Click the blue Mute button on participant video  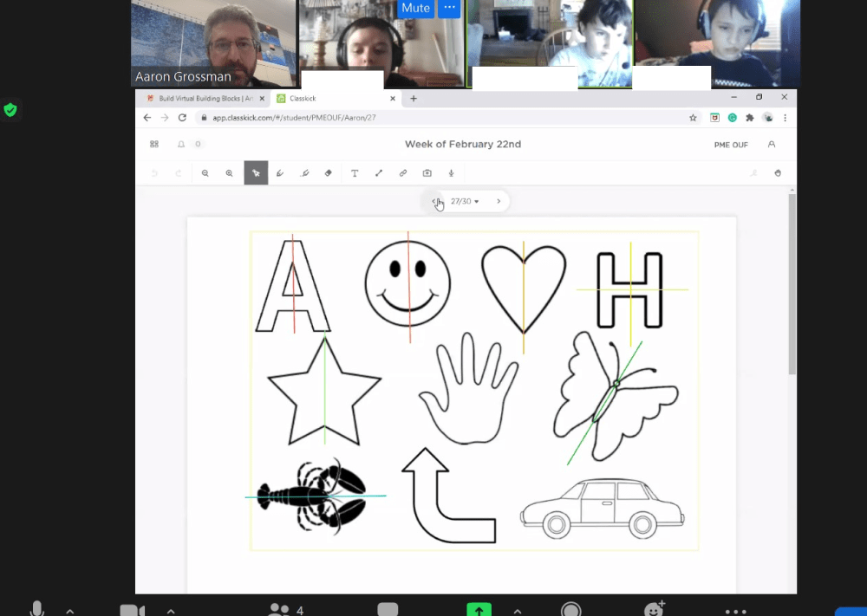[415, 8]
